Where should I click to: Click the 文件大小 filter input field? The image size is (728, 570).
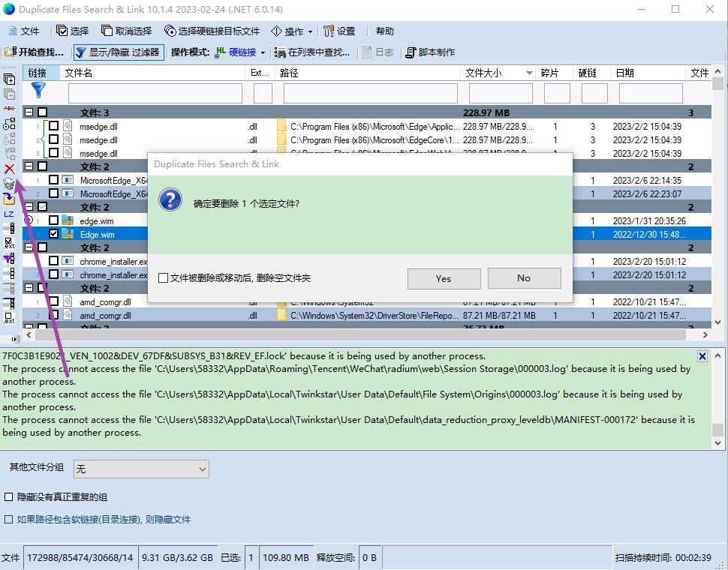(501, 93)
